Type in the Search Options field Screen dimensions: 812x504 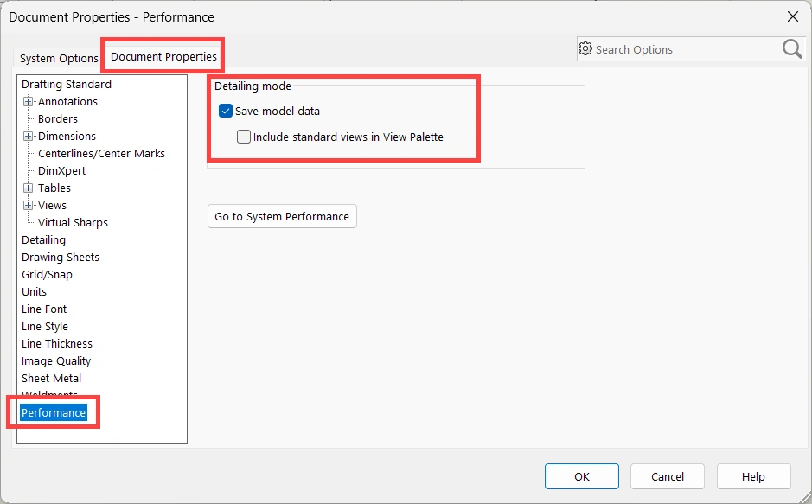coord(683,49)
